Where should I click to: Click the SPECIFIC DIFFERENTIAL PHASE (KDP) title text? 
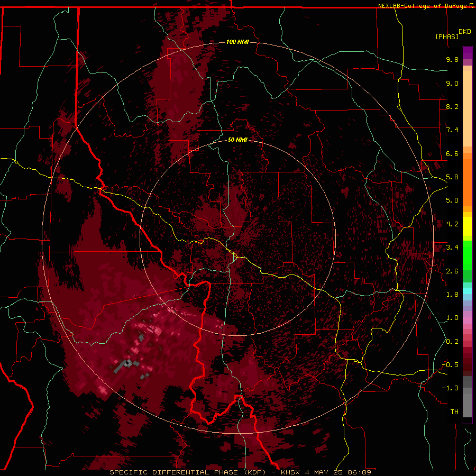coord(188,472)
